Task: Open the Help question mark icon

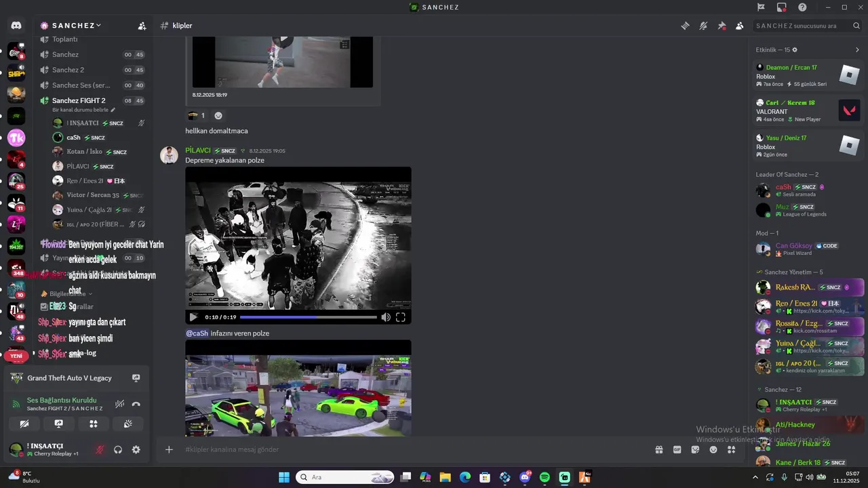Action: [x=803, y=7]
